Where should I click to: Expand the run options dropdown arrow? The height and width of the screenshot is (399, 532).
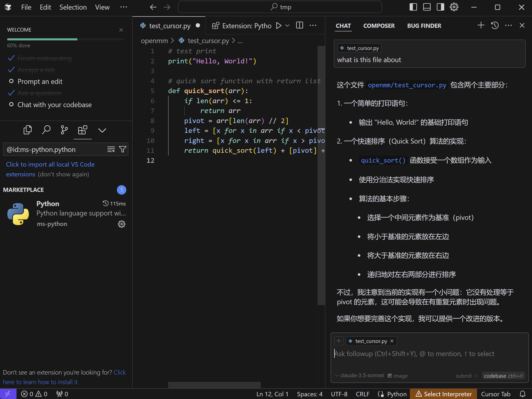(x=287, y=26)
